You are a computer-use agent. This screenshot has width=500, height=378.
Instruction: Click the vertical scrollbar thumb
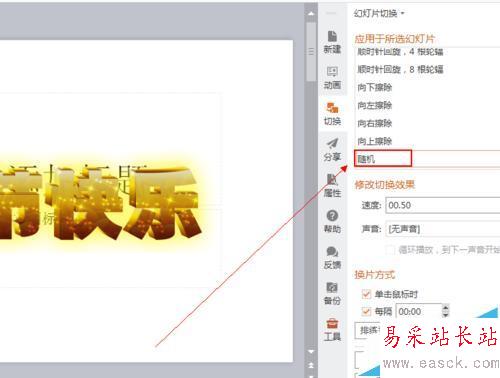coord(311,51)
